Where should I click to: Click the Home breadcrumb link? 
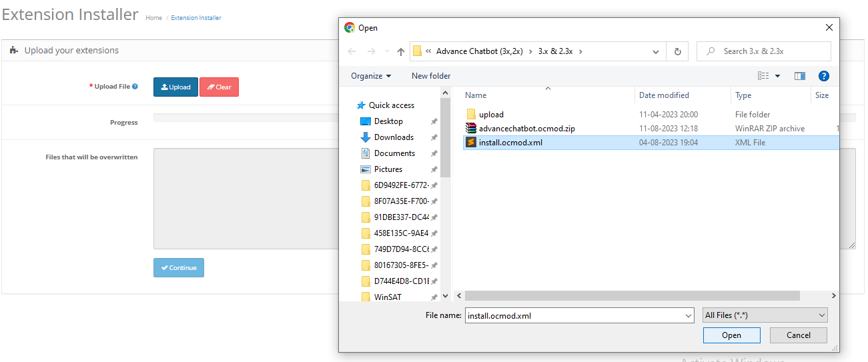153,18
